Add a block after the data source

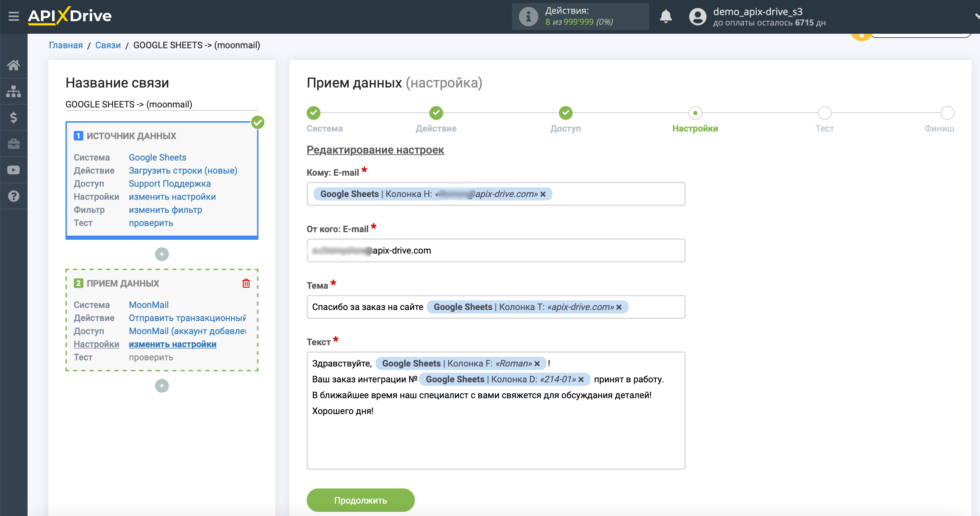(x=162, y=254)
